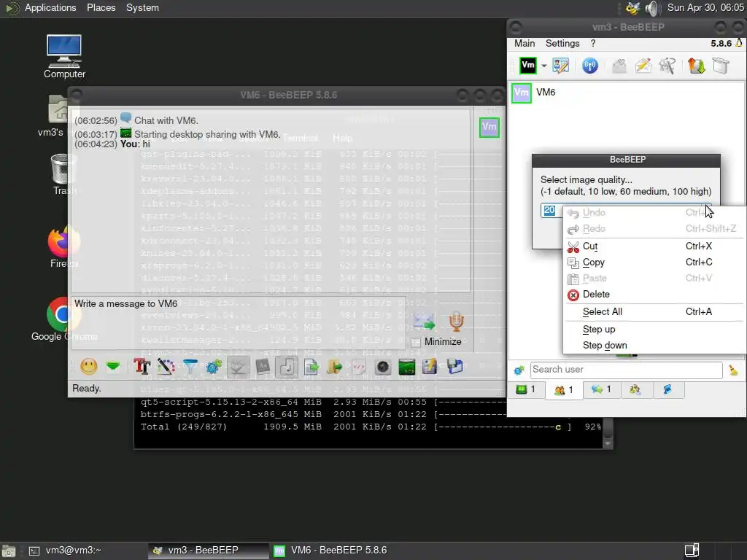Open the ? help menu
The height and width of the screenshot is (560, 747).
click(x=592, y=43)
